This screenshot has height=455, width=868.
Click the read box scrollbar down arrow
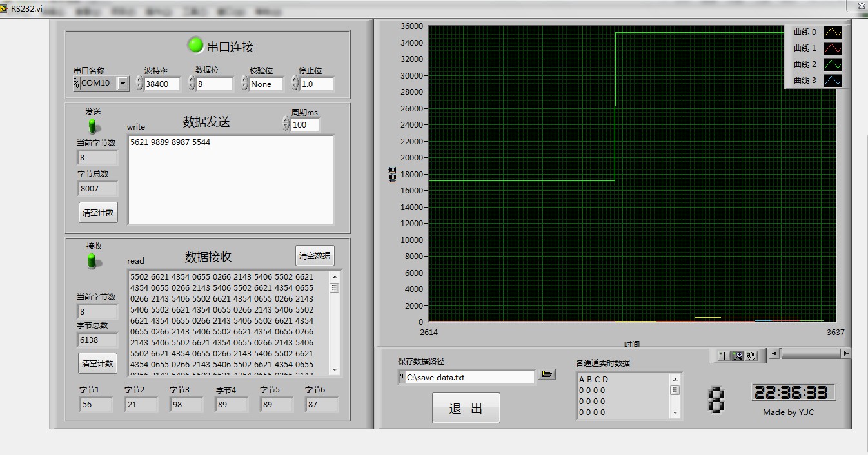[x=335, y=370]
